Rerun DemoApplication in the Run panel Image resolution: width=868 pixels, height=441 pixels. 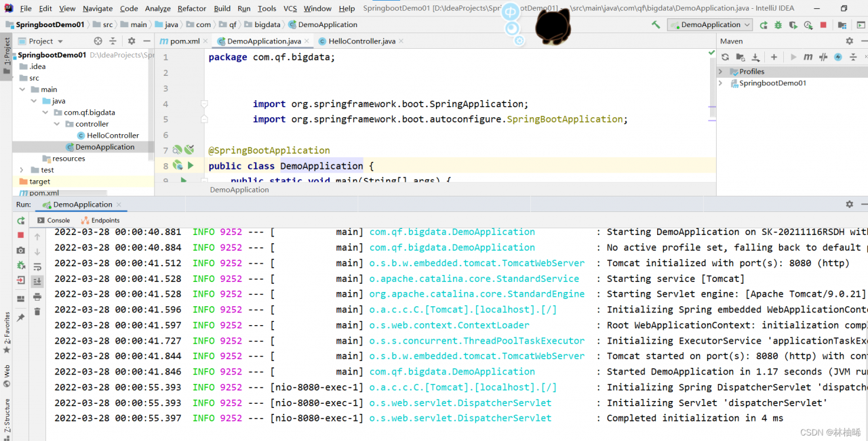click(x=21, y=220)
